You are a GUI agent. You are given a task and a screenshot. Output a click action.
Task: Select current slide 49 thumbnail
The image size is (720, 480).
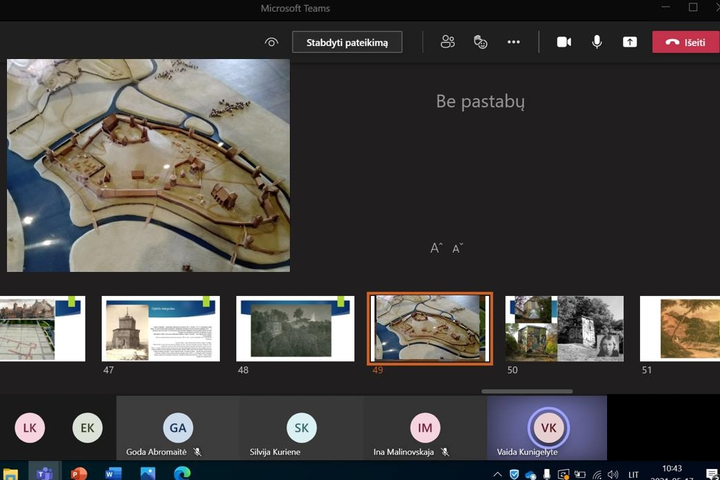[430, 328]
